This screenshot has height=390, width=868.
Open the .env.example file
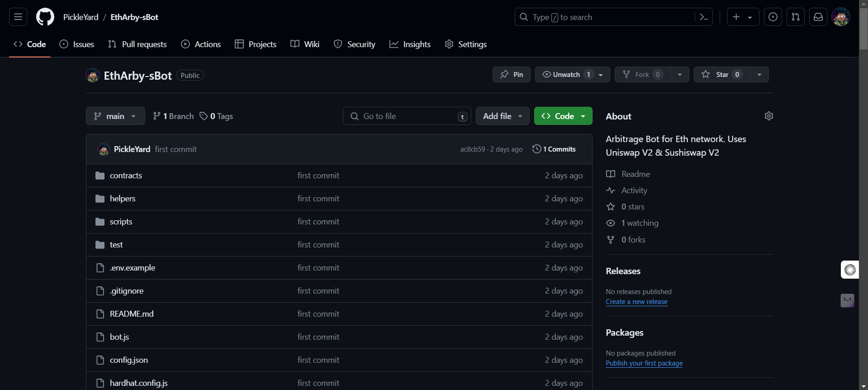(x=132, y=268)
